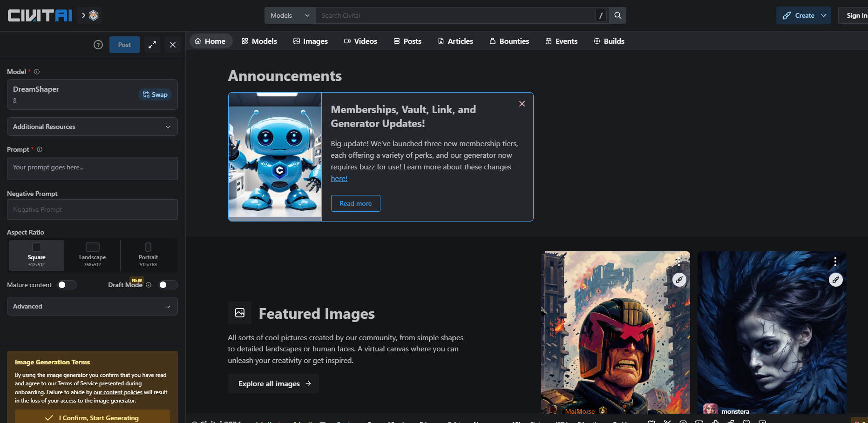This screenshot has width=868, height=423.
Task: Click the Model info icon
Action: (x=37, y=72)
